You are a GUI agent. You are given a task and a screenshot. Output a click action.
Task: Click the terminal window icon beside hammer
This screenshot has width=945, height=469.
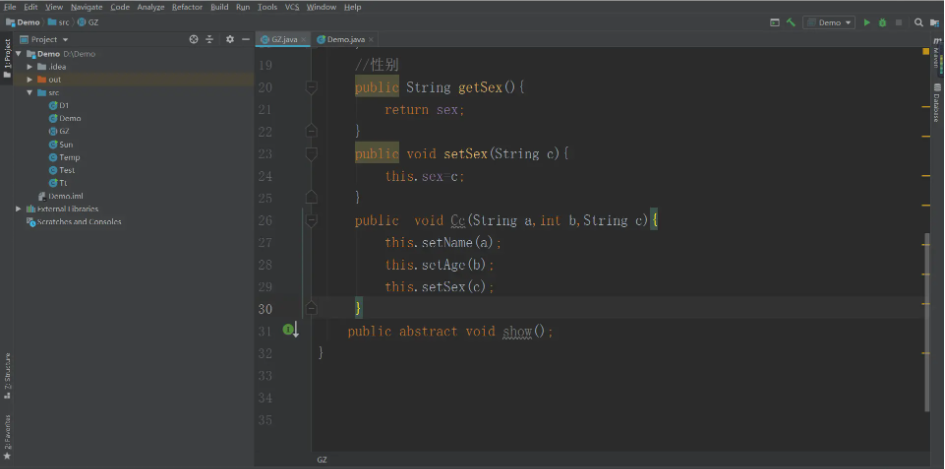775,22
